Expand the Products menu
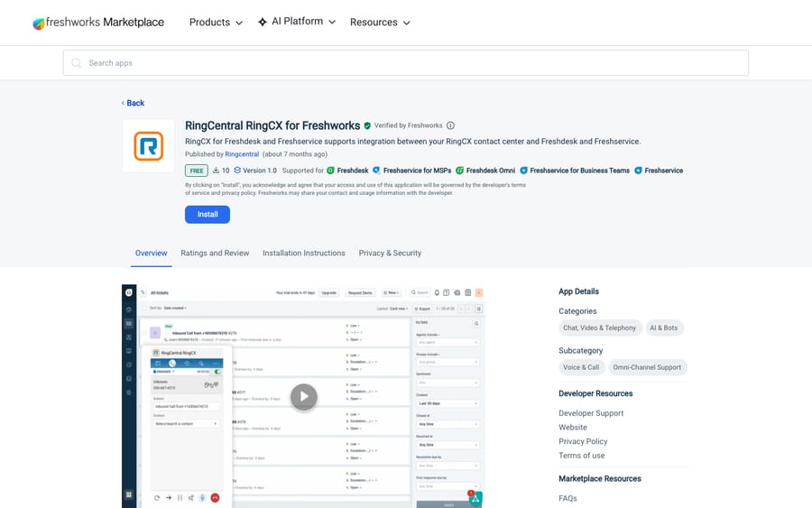This screenshot has width=812, height=508. tap(216, 23)
